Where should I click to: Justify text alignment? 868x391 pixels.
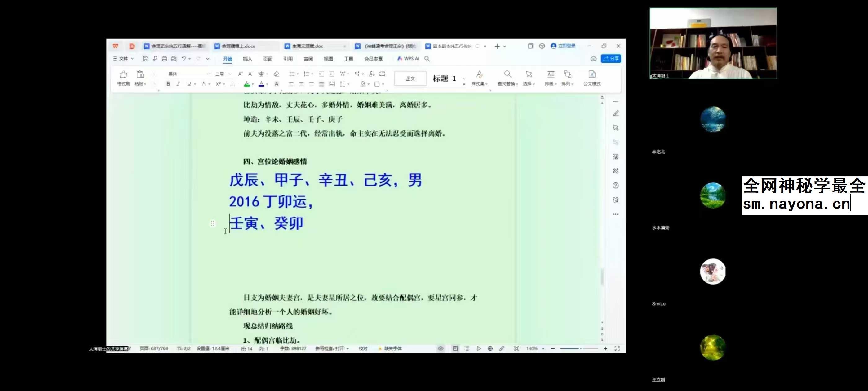[321, 84]
